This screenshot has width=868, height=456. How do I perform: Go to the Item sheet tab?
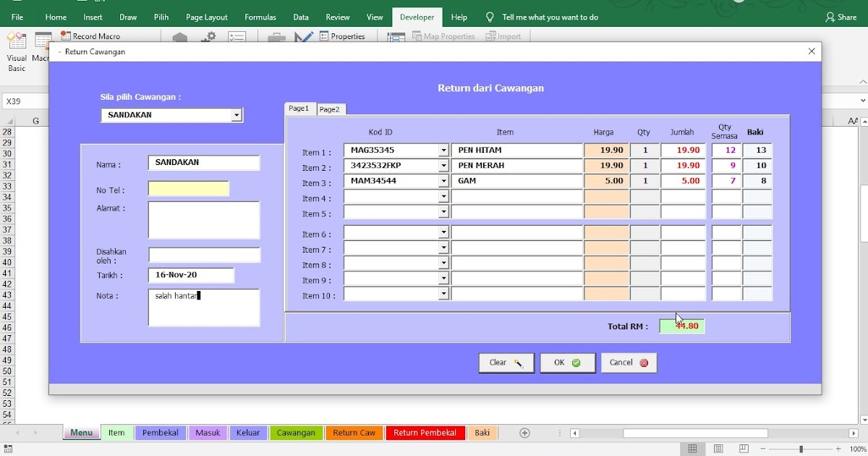pyautogui.click(x=116, y=433)
